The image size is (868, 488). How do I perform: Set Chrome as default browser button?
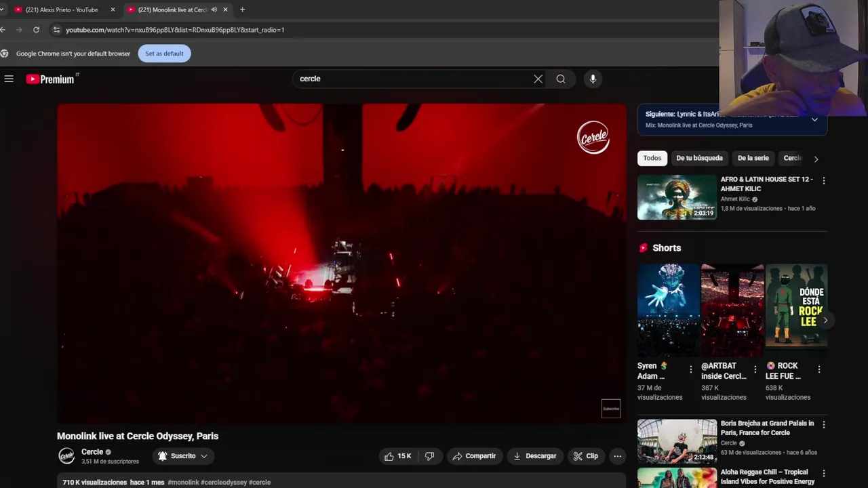pyautogui.click(x=164, y=54)
